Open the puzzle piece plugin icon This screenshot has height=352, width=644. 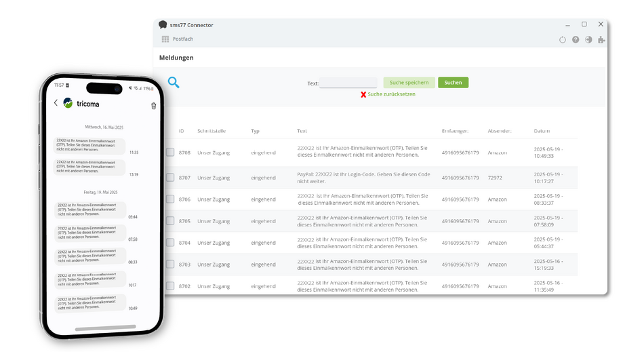tap(601, 39)
